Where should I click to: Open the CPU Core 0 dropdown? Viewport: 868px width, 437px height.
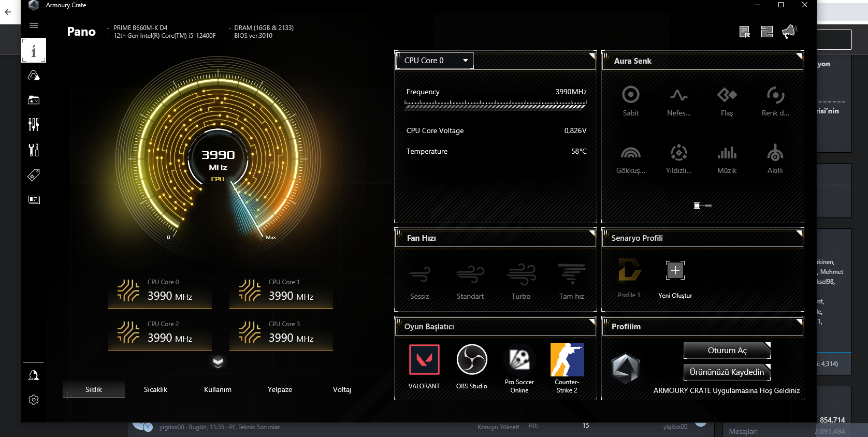click(435, 61)
